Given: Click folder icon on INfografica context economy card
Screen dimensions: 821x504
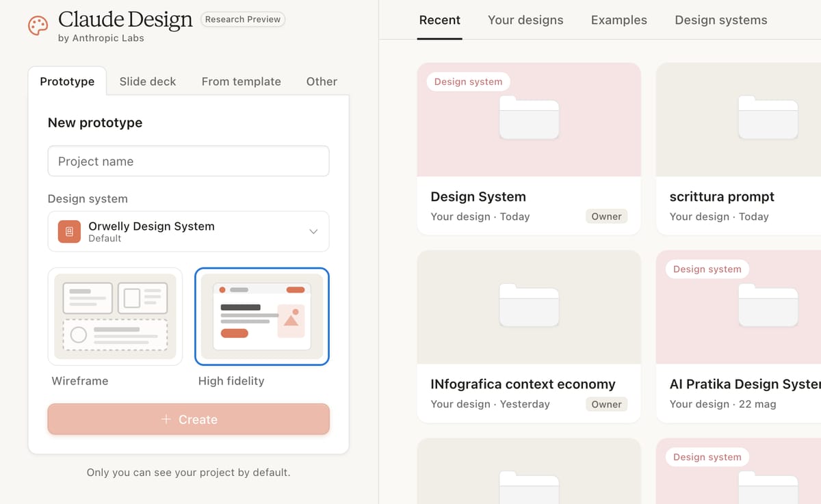Looking at the screenshot, I should [529, 305].
